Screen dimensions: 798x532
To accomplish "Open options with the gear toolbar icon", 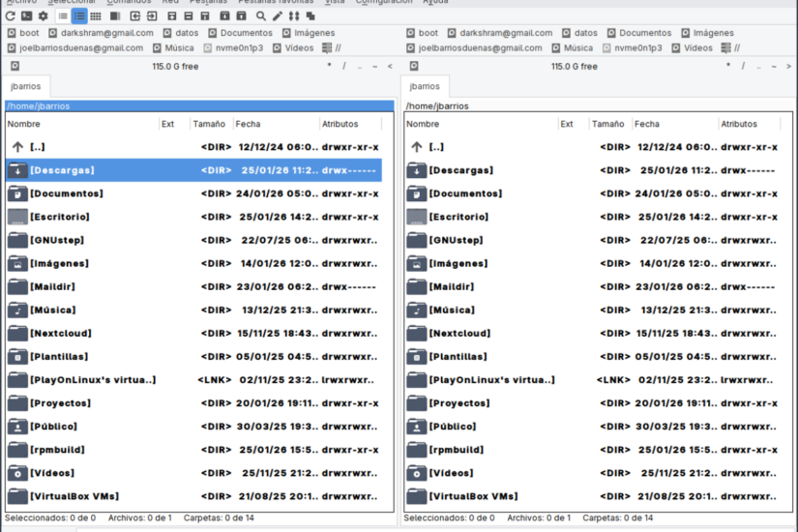I will [44, 16].
